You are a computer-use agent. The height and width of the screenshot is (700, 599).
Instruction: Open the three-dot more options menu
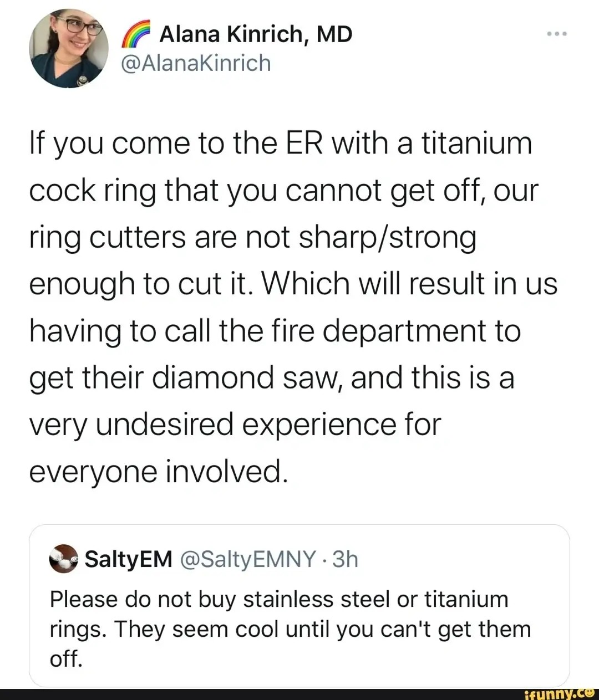tap(557, 32)
